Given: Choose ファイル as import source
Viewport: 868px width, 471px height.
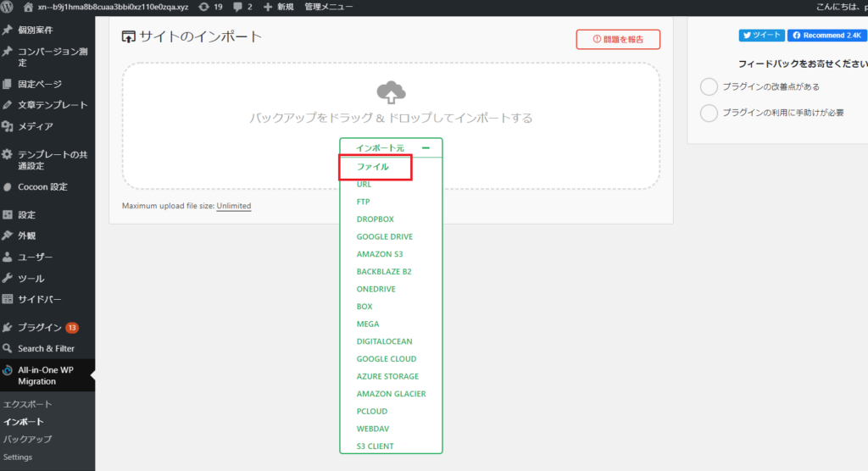Looking at the screenshot, I should pos(373,167).
